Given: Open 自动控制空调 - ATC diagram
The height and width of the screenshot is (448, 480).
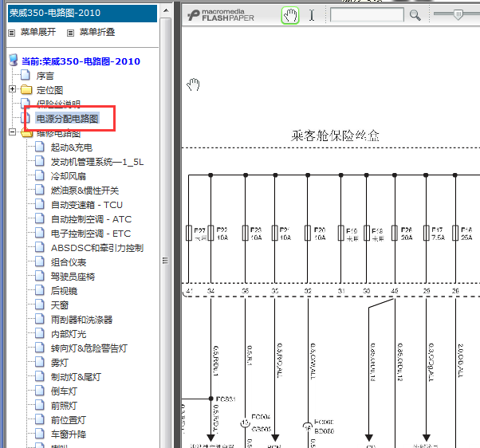Looking at the screenshot, I should [91, 219].
